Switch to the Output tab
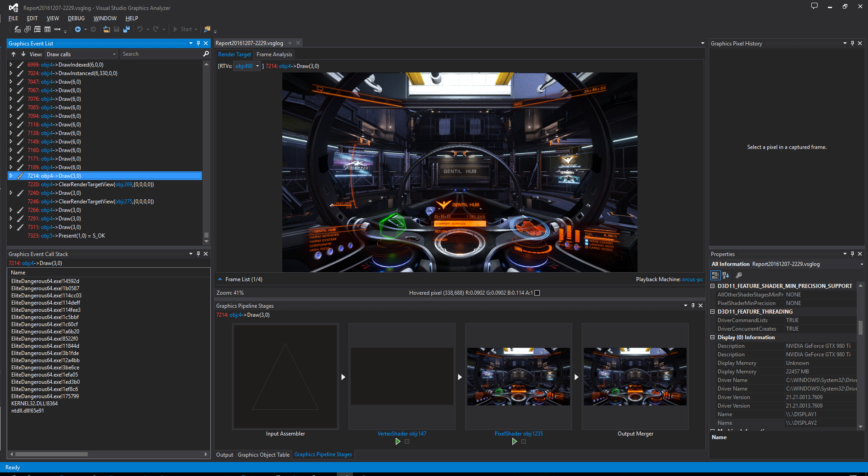The width and height of the screenshot is (868, 476). (225, 454)
